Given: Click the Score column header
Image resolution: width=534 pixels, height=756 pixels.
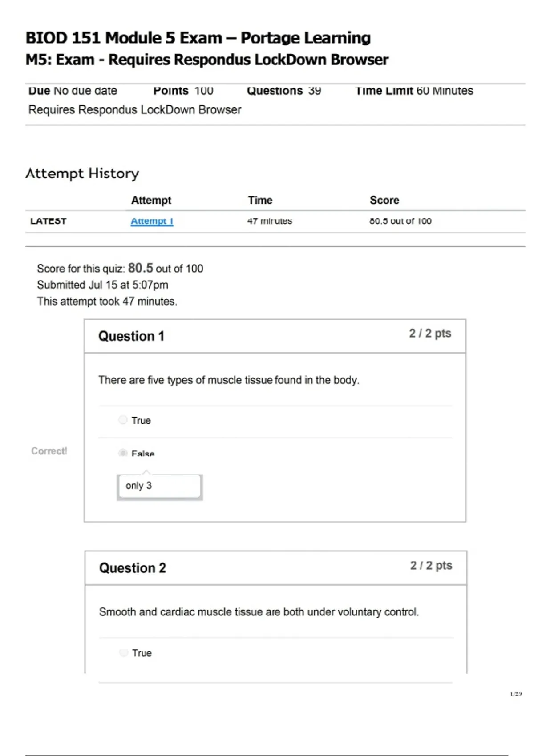Looking at the screenshot, I should point(384,200).
